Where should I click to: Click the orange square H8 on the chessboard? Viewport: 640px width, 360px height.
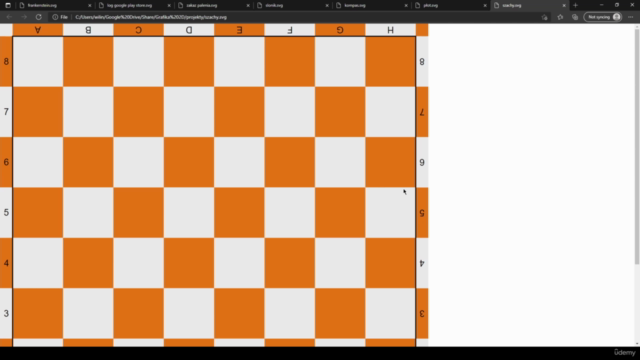(390, 62)
